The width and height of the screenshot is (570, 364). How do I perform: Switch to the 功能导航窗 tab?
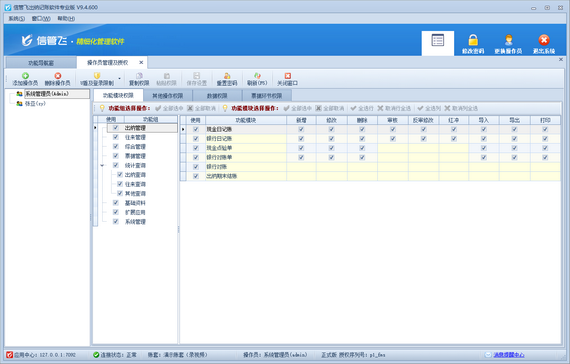coord(41,63)
